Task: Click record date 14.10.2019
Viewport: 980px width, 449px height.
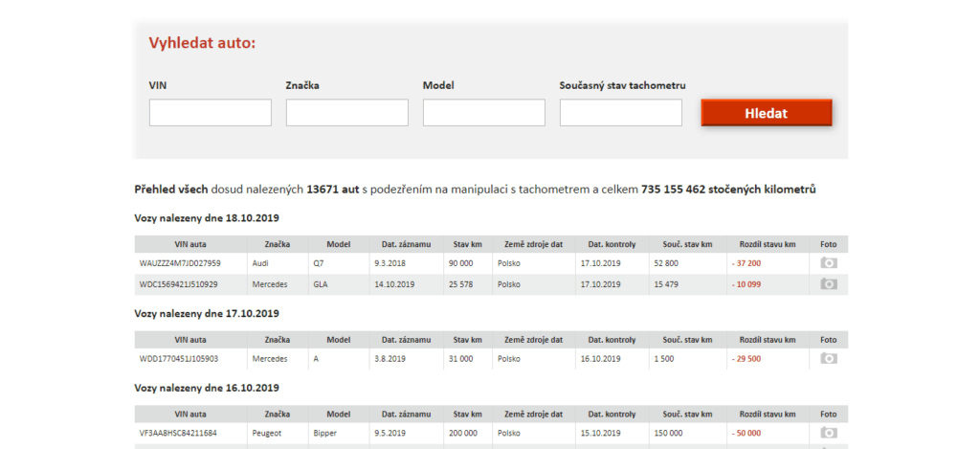Action: pyautogui.click(x=394, y=284)
